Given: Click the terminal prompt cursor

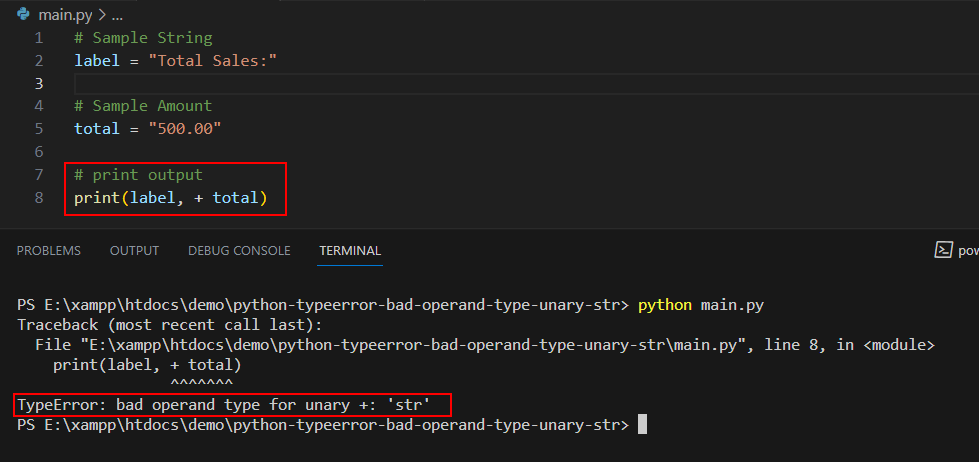Looking at the screenshot, I should (642, 425).
